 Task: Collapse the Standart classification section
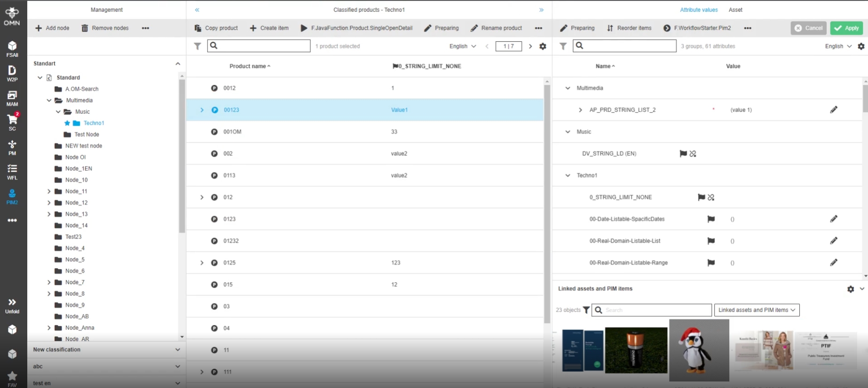(x=178, y=63)
